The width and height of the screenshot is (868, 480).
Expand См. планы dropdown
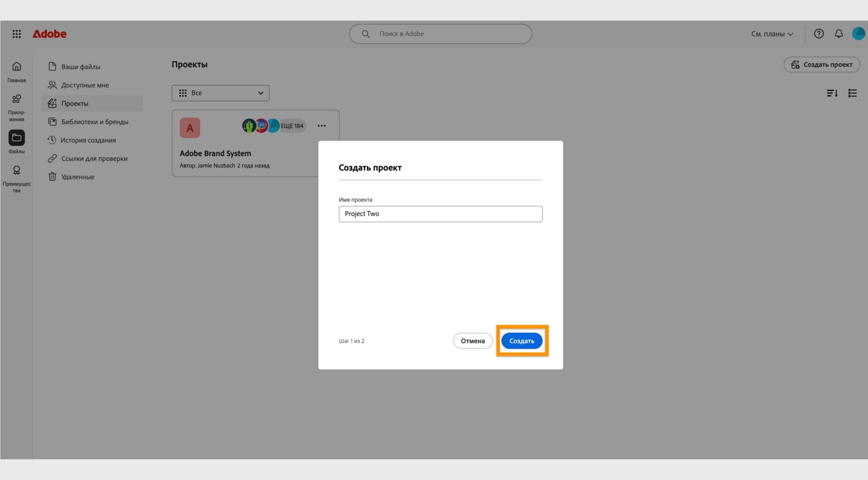772,34
